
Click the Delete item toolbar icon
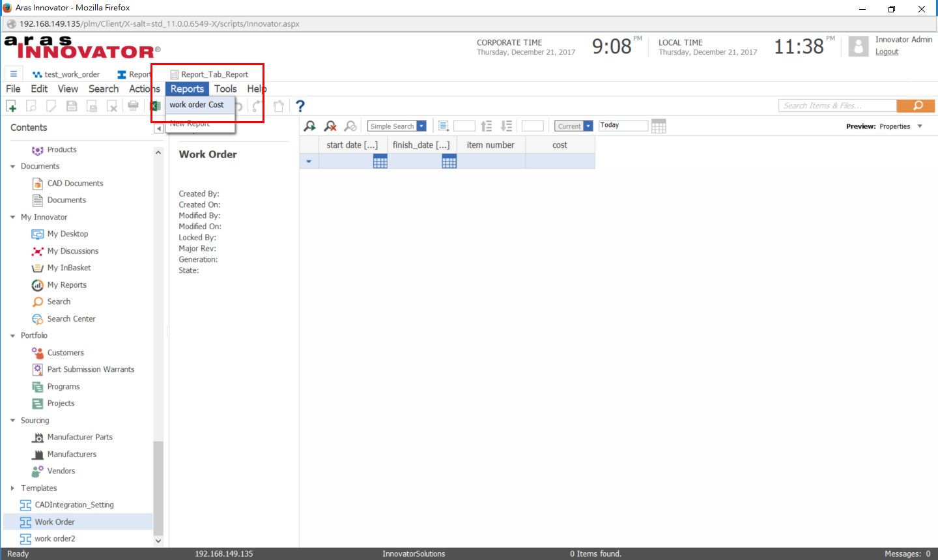coord(112,106)
